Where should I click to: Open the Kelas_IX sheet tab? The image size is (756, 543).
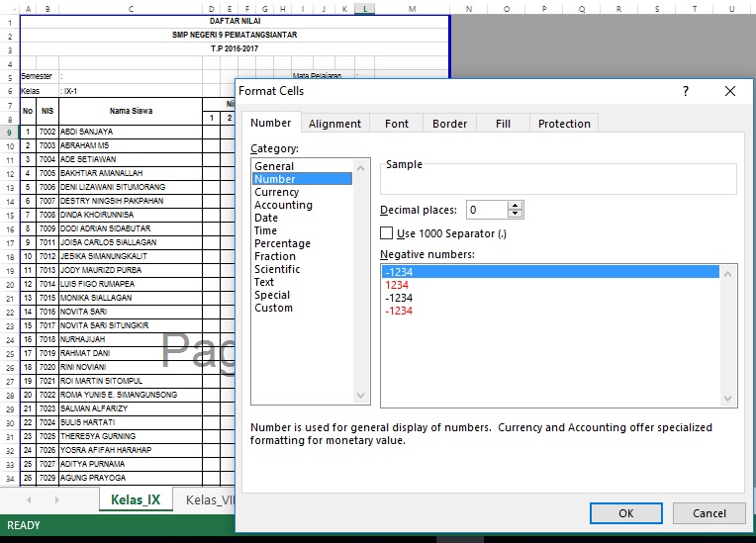tap(136, 499)
